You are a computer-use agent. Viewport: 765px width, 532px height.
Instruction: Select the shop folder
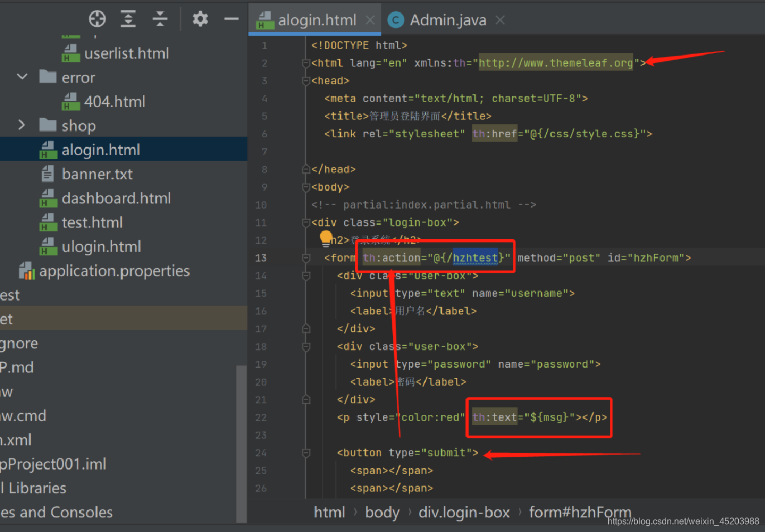click(x=79, y=126)
